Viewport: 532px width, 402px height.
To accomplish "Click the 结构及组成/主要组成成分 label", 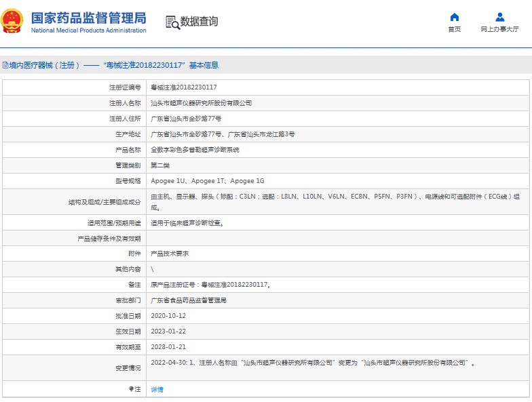I will tap(104, 202).
